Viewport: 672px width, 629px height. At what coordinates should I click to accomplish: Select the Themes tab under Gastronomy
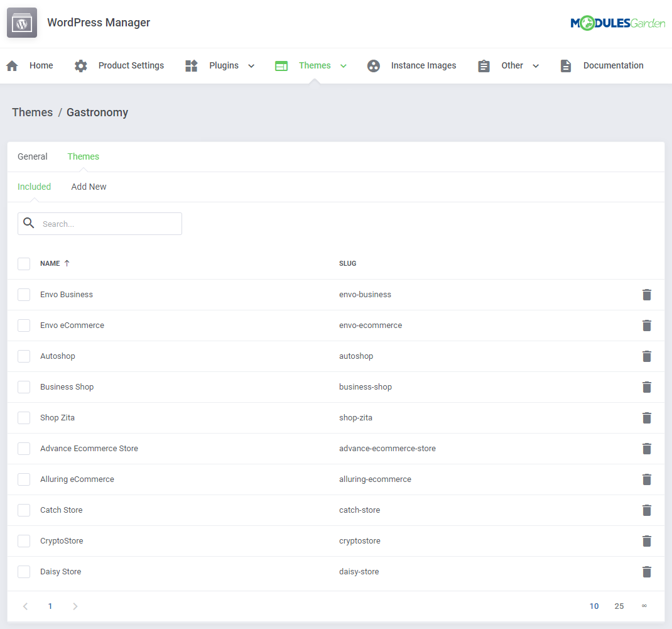point(83,156)
